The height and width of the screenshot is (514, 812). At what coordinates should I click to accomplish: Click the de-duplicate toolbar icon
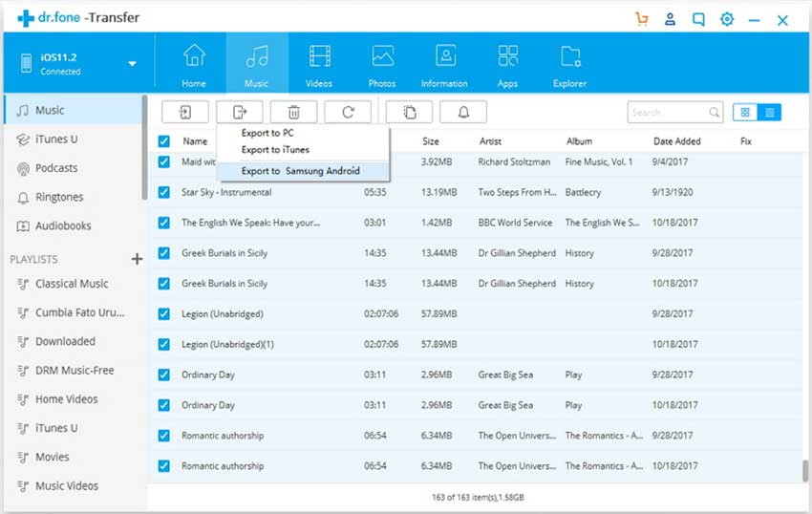(409, 112)
